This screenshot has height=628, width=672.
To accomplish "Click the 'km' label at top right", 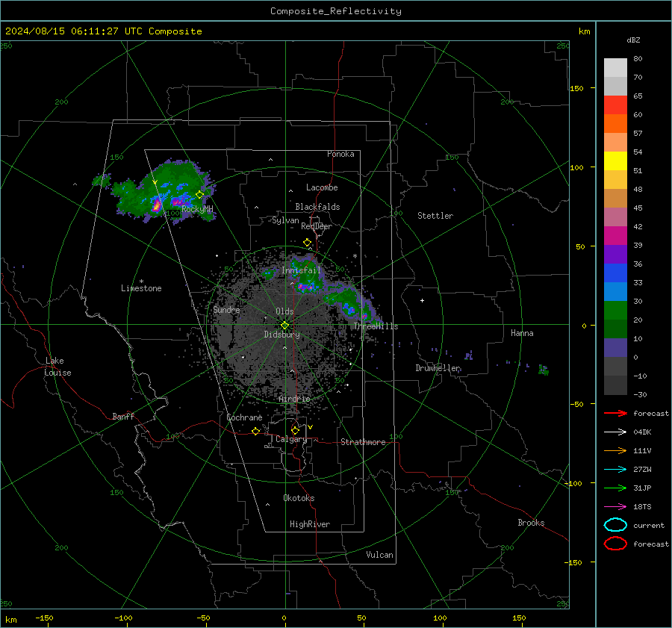I will coord(584,31).
